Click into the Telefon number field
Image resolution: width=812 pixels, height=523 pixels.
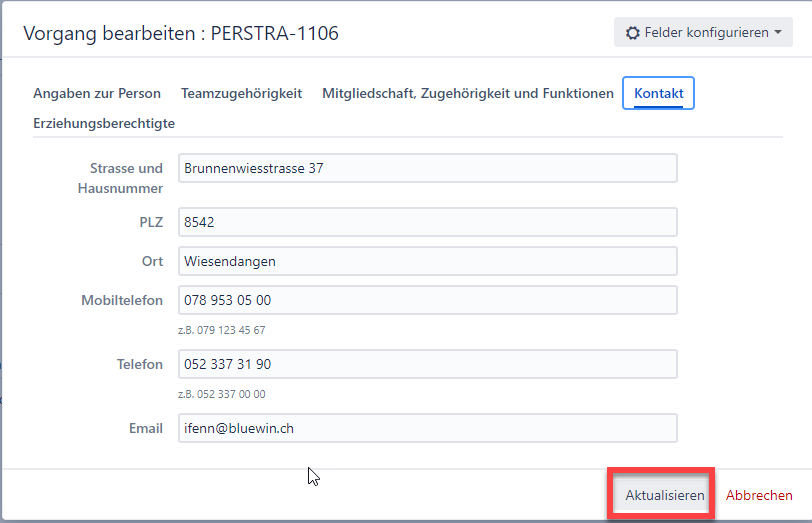(x=427, y=364)
